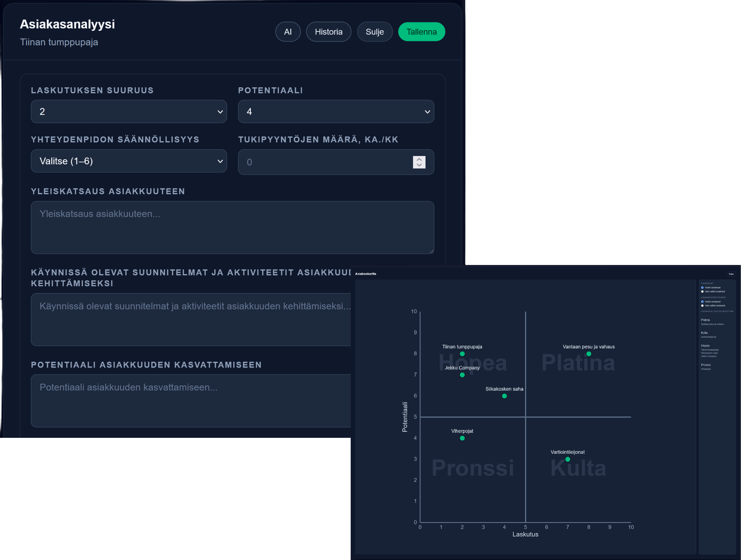The height and width of the screenshot is (560, 741).
Task: Decrease Tukipyyntöjen määrä with the down arrow
Action: tap(419, 165)
